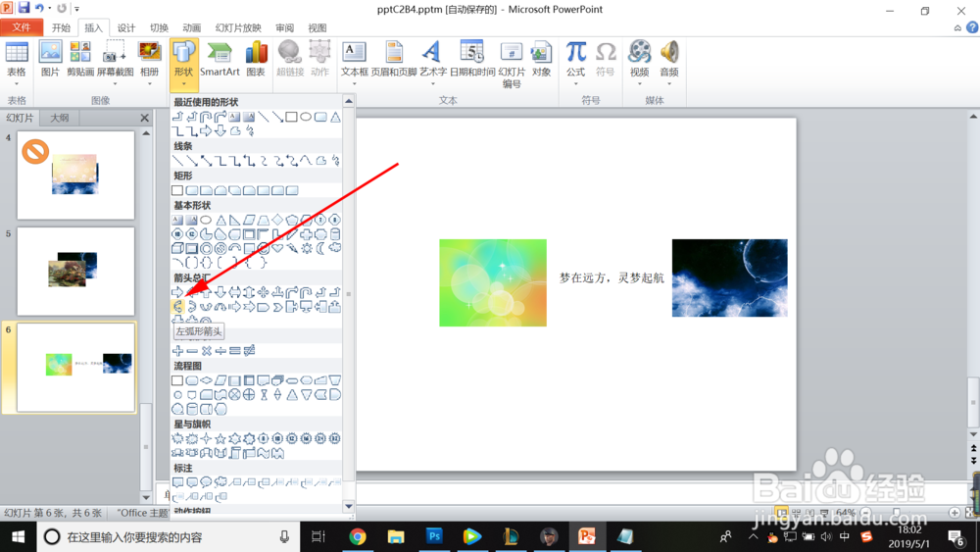Close the slides thumbnail pane
Image resolution: width=980 pixels, height=552 pixels.
pyautogui.click(x=144, y=118)
